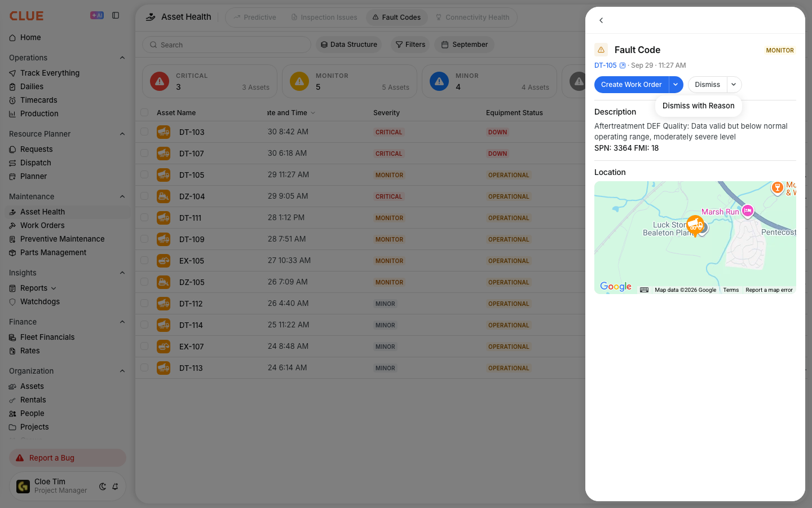812x508 pixels.
Task: Select Dismiss with Reason menu option
Action: click(698, 106)
